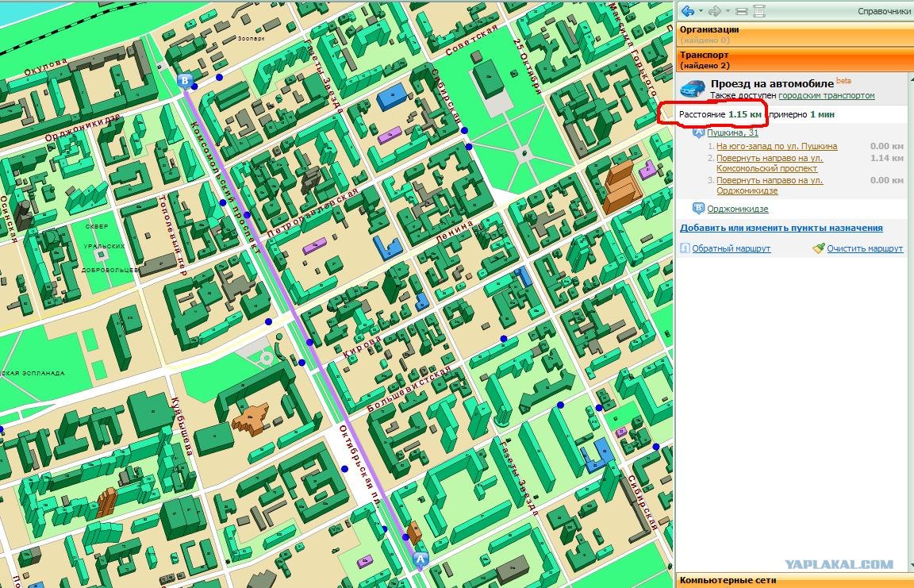The width and height of the screenshot is (914, 588).
Task: Click the A start marker on the map
Action: coord(421,560)
